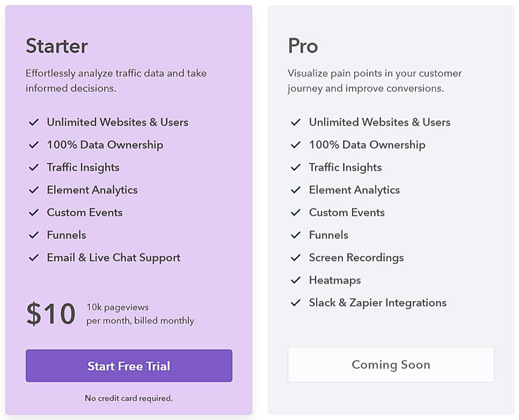This screenshot has width=519, height=420.
Task: Click the Pro plan's Funnels feature text
Action: tap(328, 235)
